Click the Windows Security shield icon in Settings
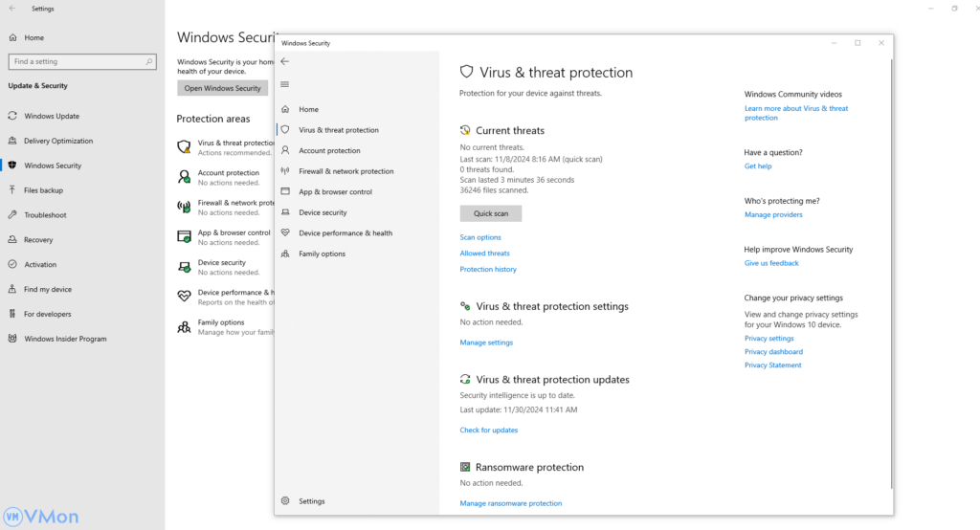Viewport: 980px width, 530px height. pos(12,165)
